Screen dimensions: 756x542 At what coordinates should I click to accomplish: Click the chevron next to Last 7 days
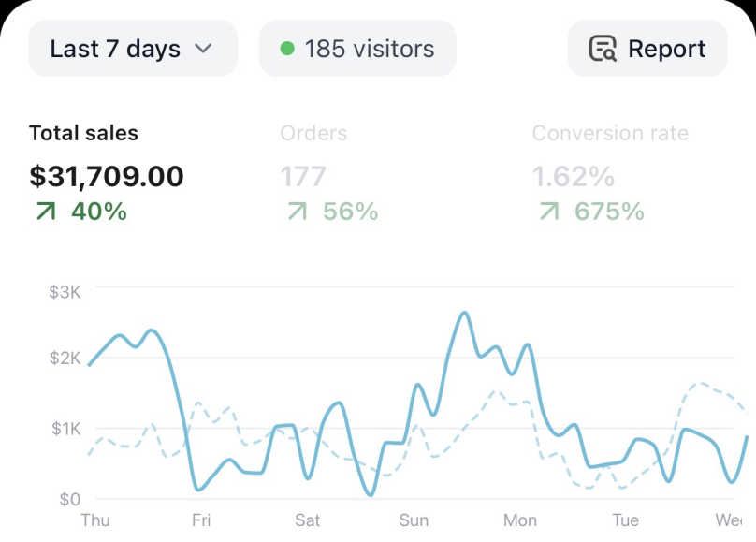203,49
